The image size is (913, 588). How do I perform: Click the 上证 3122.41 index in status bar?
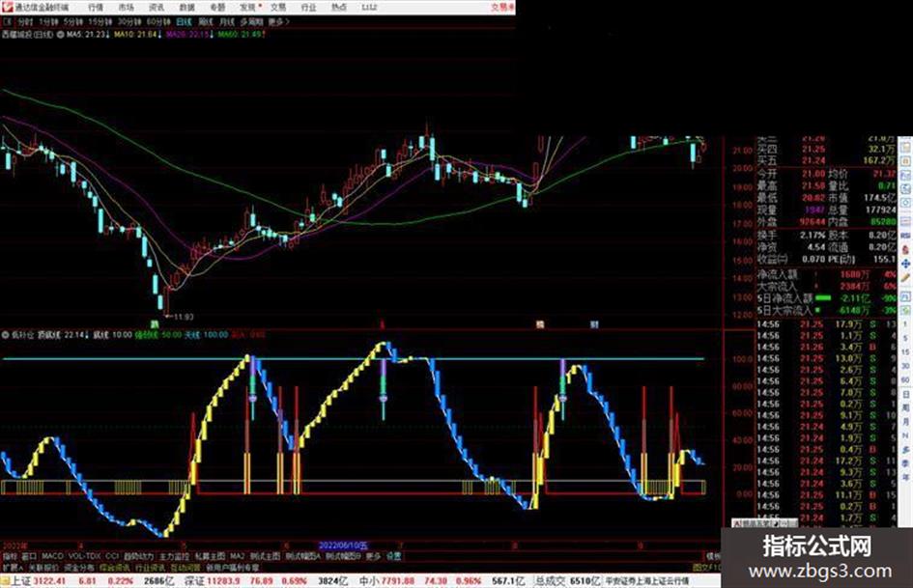[40, 581]
